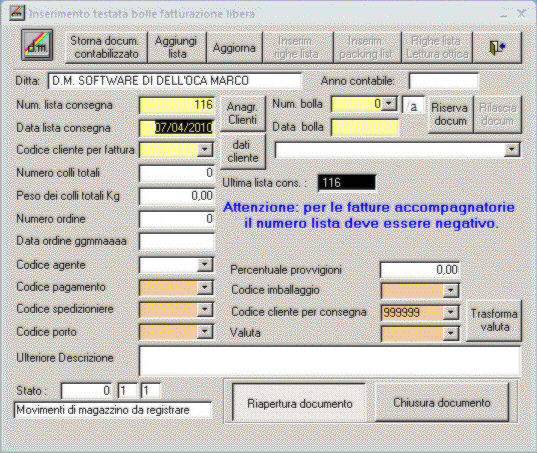Click the Chiusura documento button
537x453 pixels.
442,403
